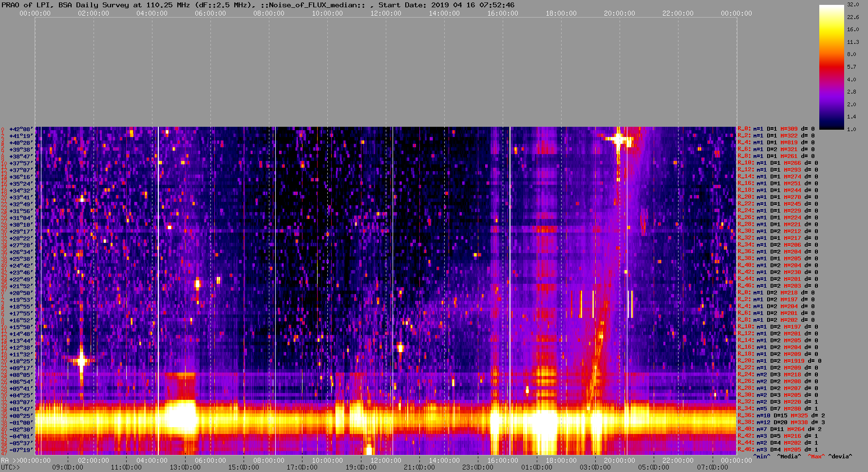The image size is (868, 472).
Task: Click the colour scale gradient bar
Action: pos(831,67)
